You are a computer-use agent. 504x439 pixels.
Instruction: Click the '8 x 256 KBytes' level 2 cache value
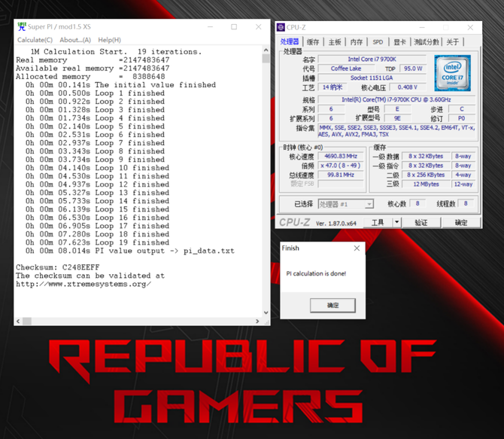426,175
